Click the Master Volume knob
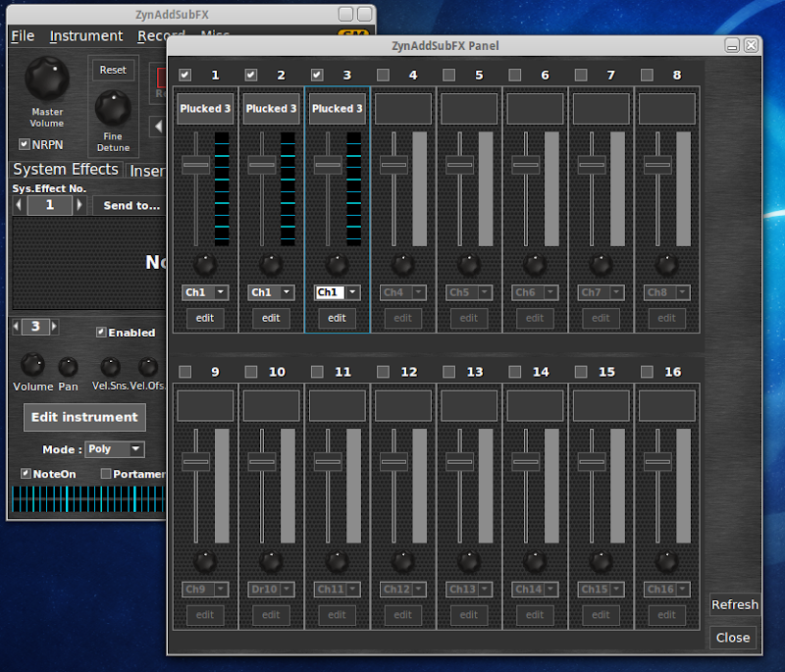The width and height of the screenshot is (785, 672). point(46,78)
